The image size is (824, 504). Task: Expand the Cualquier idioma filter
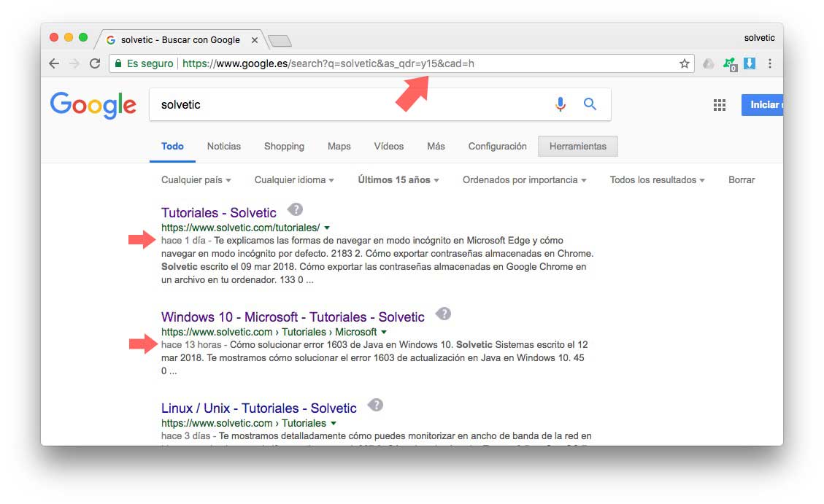pyautogui.click(x=294, y=179)
